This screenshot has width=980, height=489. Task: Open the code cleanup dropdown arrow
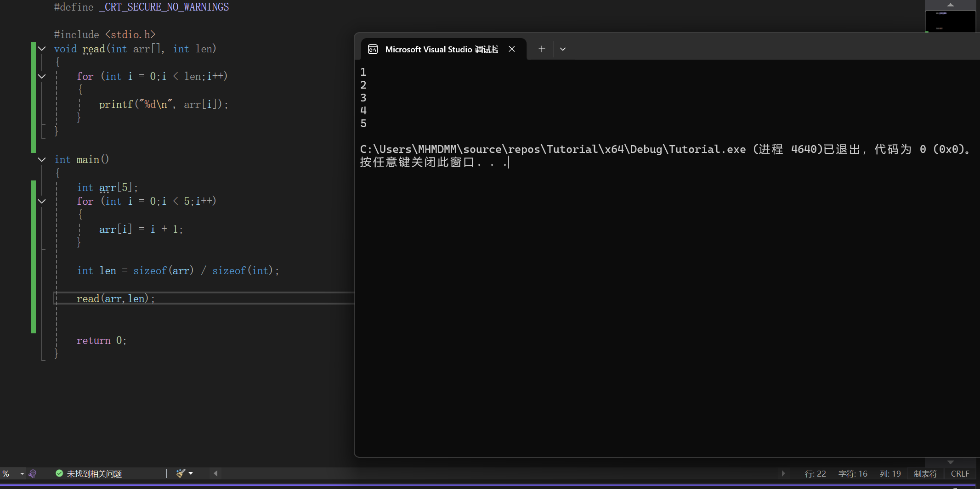point(191,473)
